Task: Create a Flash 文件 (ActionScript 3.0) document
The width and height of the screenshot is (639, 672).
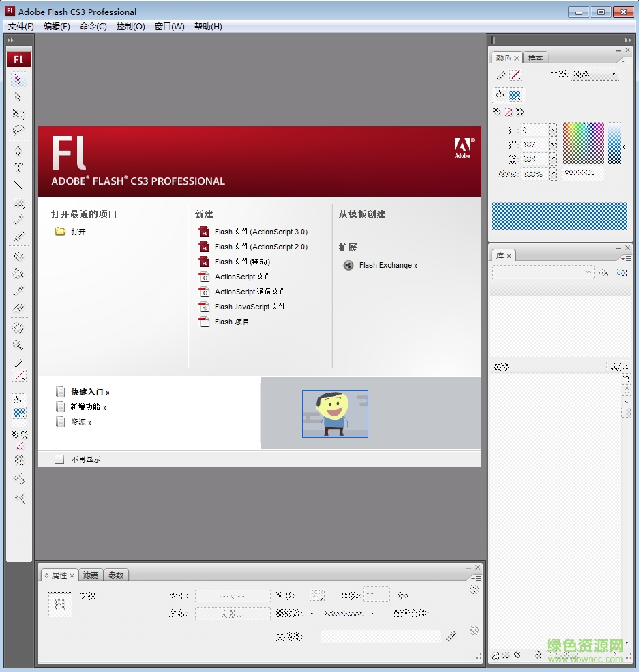Action: (260, 232)
